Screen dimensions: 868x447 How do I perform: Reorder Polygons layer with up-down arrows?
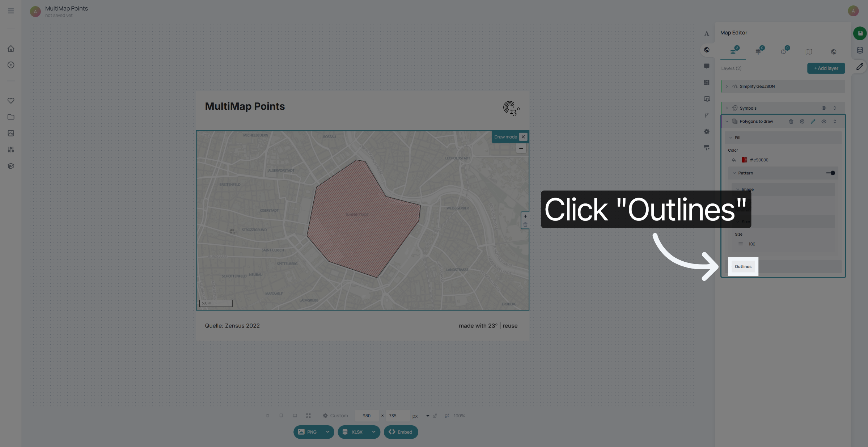coord(835,122)
